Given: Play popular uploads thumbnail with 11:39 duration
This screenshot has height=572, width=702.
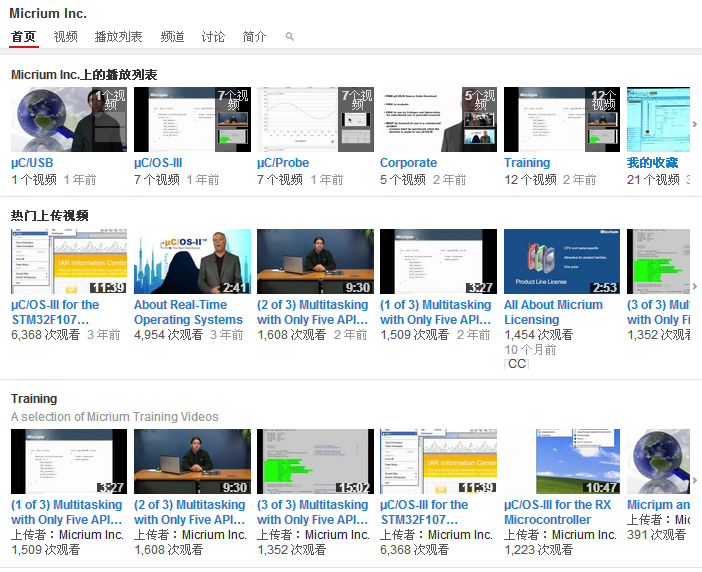Looking at the screenshot, I should pos(69,261).
